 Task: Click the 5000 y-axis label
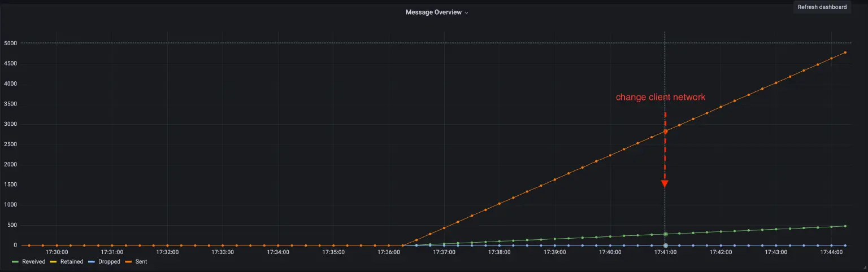[11, 43]
